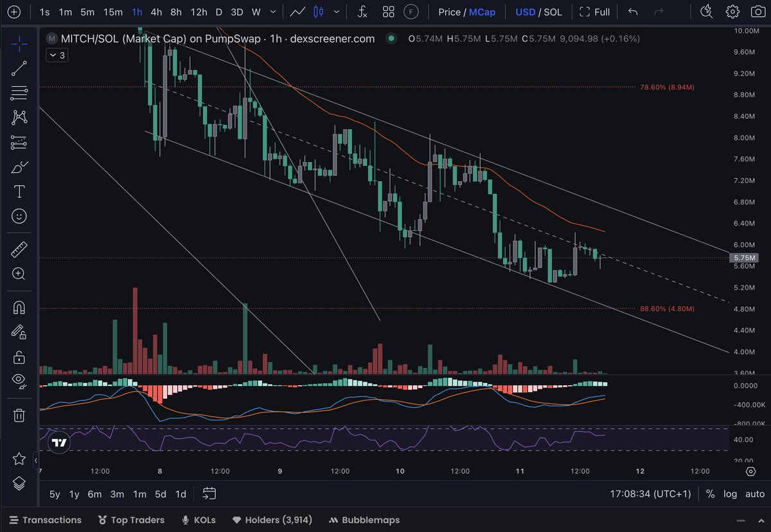The image size is (771, 532).
Task: Switch to 4h timeframe
Action: coord(156,12)
